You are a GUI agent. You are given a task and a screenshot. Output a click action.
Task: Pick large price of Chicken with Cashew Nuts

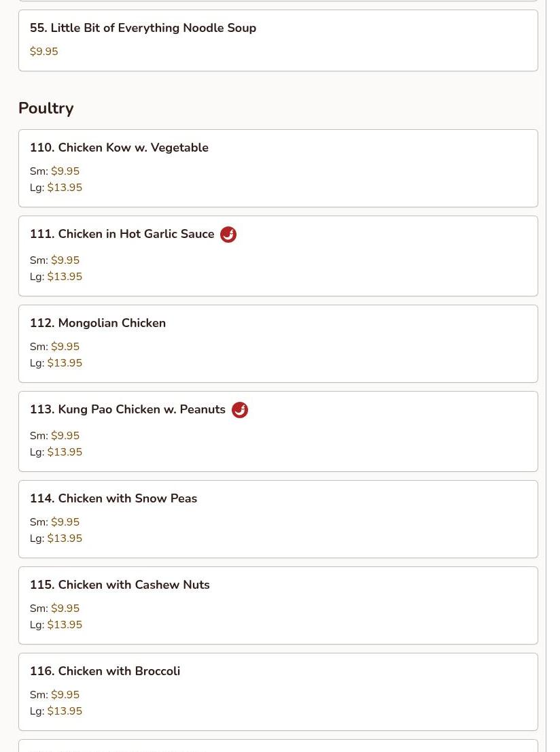[65, 625]
